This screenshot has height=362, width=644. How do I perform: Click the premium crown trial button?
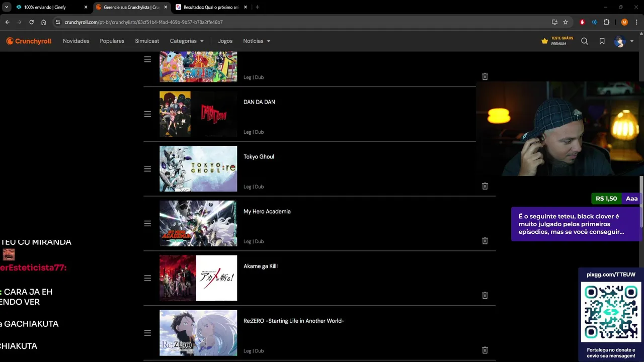tap(557, 41)
